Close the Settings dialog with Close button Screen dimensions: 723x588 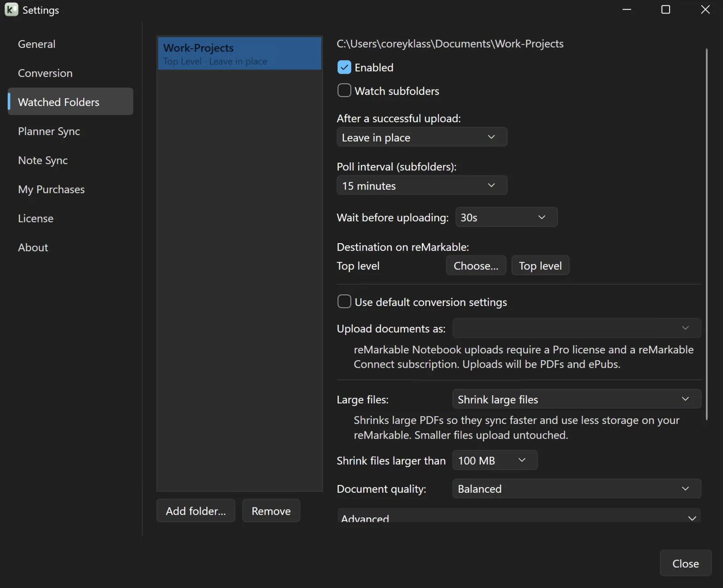[685, 564]
